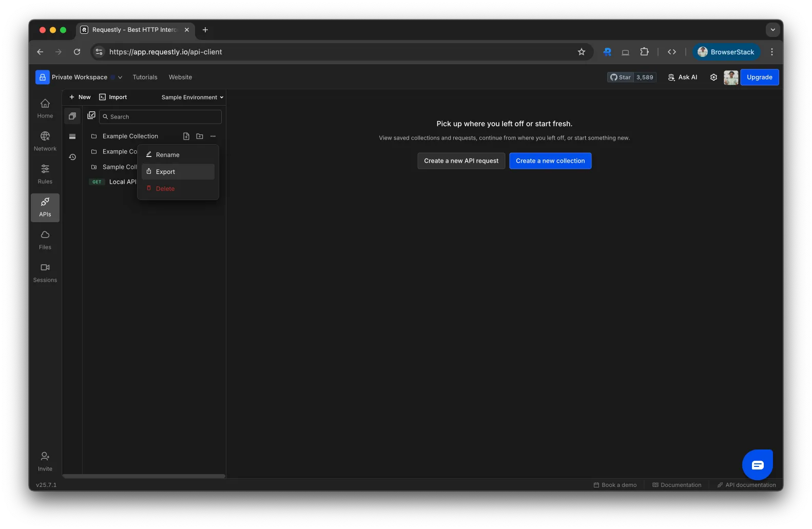Choose Rename from the context menu

point(178,154)
